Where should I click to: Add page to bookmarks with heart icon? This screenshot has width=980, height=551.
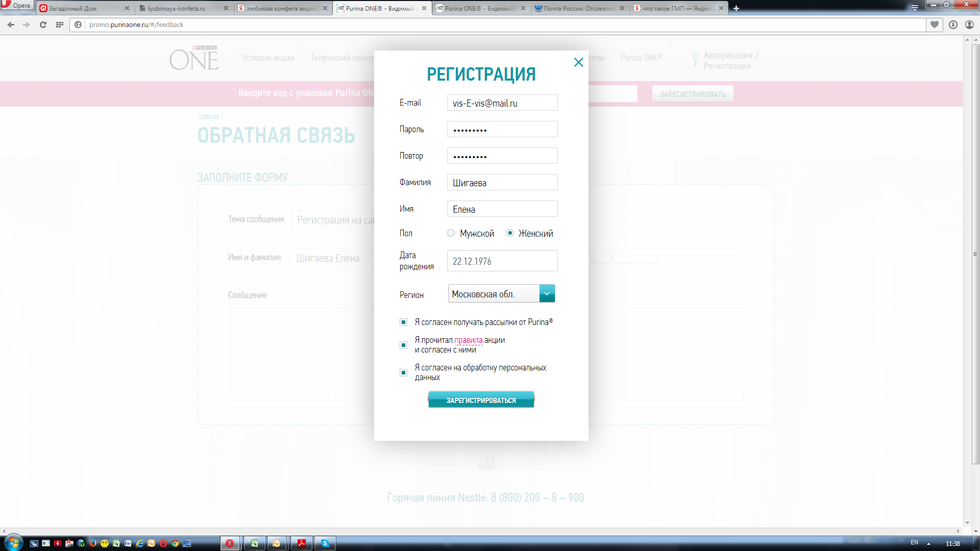click(935, 24)
